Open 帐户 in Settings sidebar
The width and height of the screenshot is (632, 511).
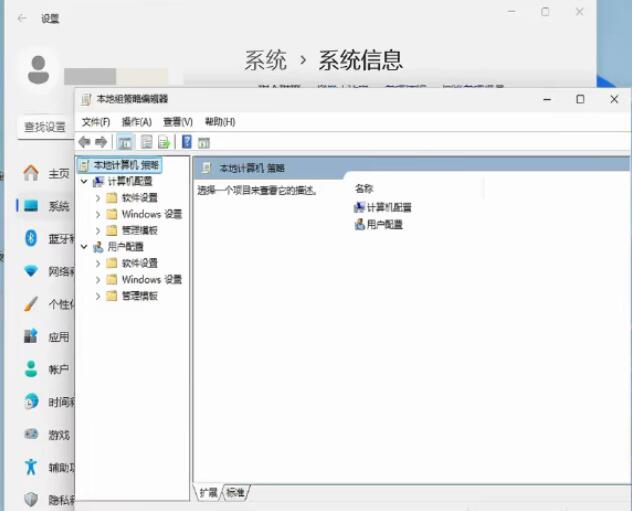[x=45, y=369]
